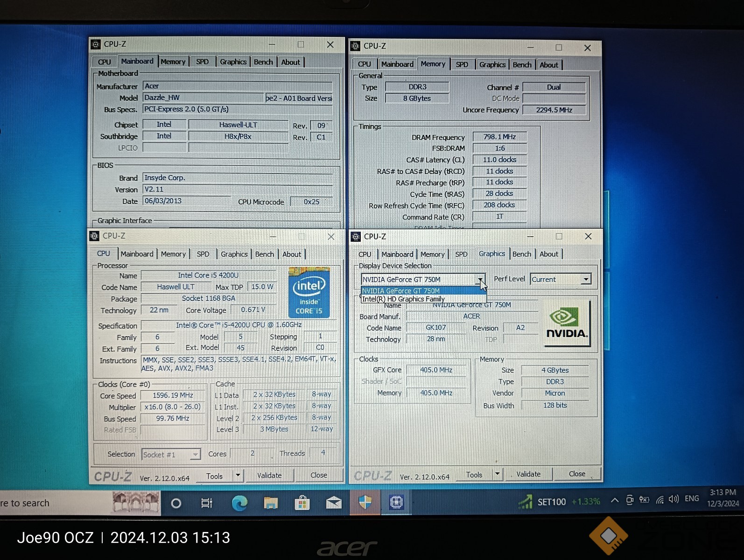Click the Close button in the Graphics window

click(577, 474)
